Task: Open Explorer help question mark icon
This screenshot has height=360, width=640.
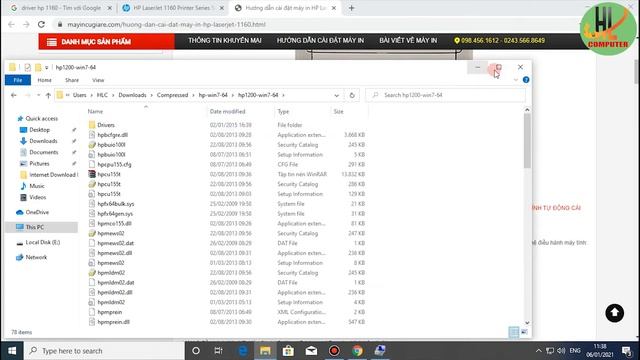Action: tap(526, 80)
